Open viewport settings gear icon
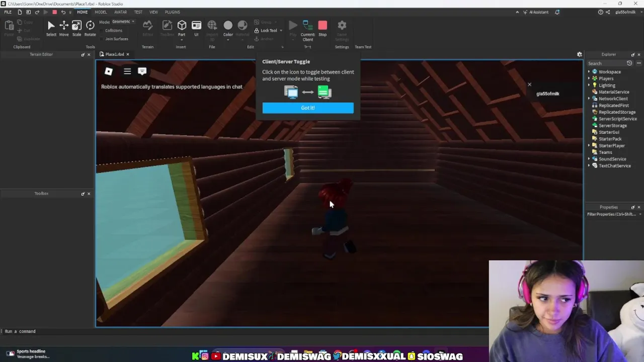The image size is (644, 362). pos(579,54)
